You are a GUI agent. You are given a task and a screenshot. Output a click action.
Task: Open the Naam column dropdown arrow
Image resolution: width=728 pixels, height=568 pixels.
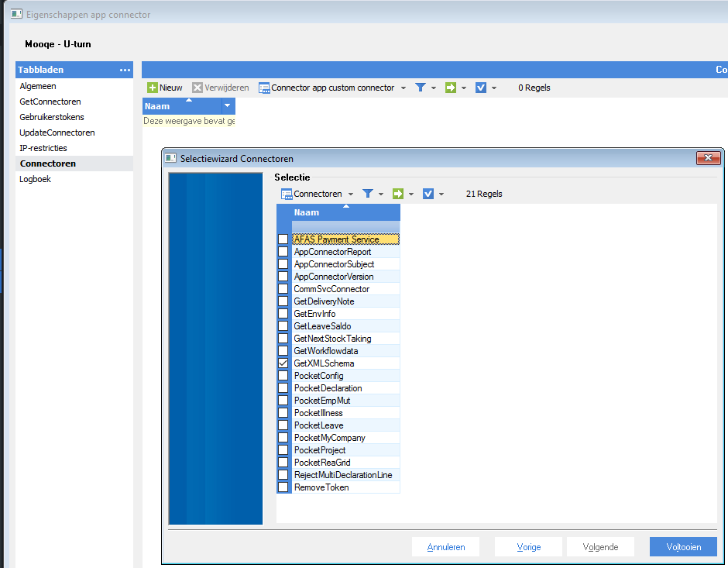227,106
